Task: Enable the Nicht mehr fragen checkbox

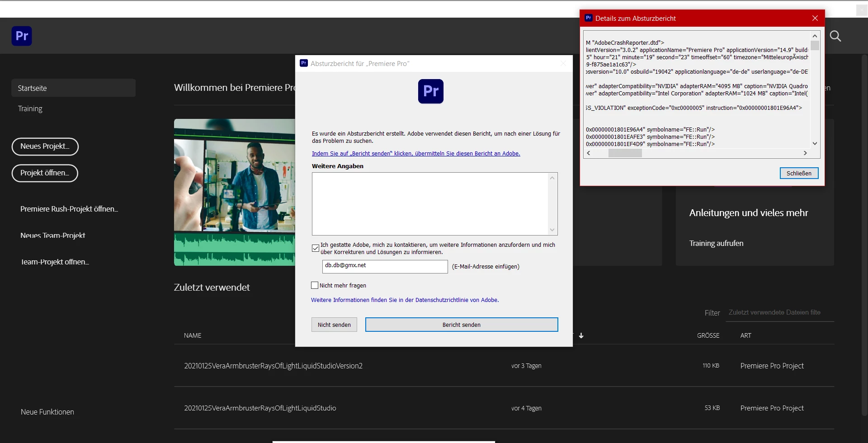Action: click(x=315, y=285)
